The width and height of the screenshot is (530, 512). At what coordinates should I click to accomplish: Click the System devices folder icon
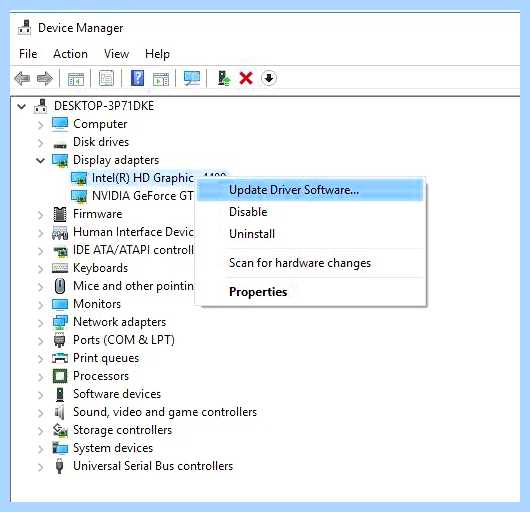click(x=60, y=448)
